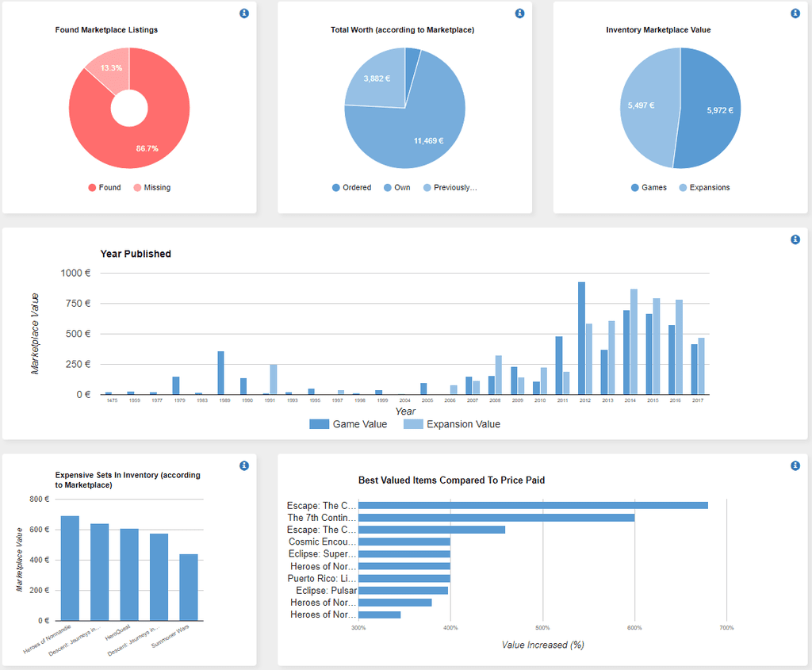Click the Found Marketplace Listings title
This screenshot has width=812, height=670.
coord(107,30)
